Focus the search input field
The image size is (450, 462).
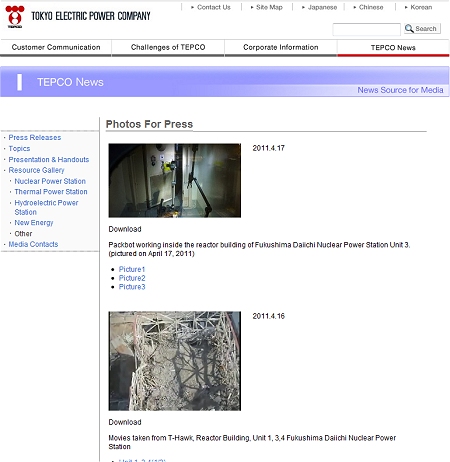point(366,29)
